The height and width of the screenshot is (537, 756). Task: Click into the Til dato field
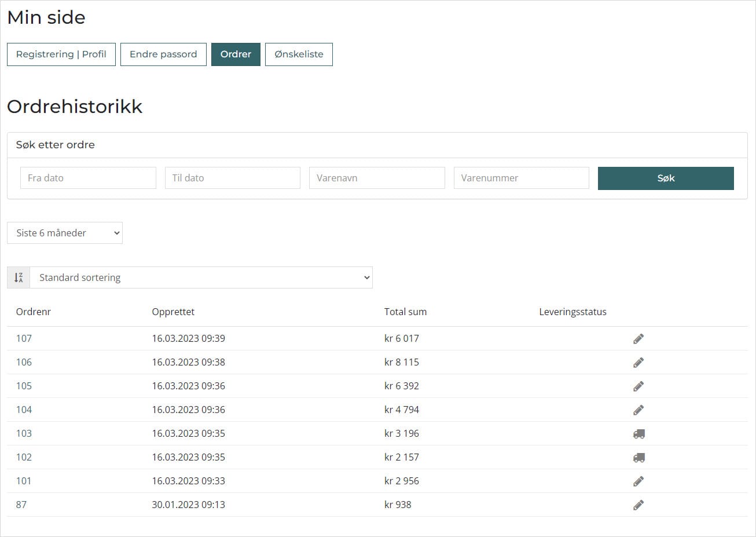(x=232, y=178)
